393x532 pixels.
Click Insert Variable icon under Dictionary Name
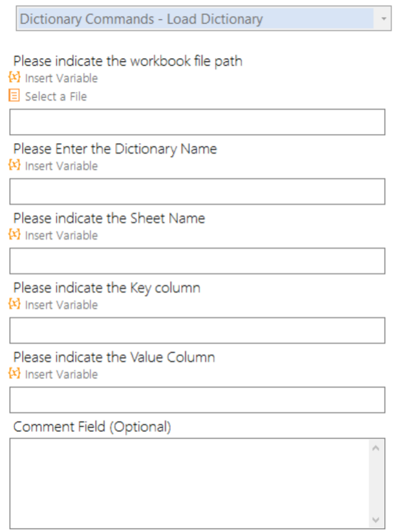[15, 166]
